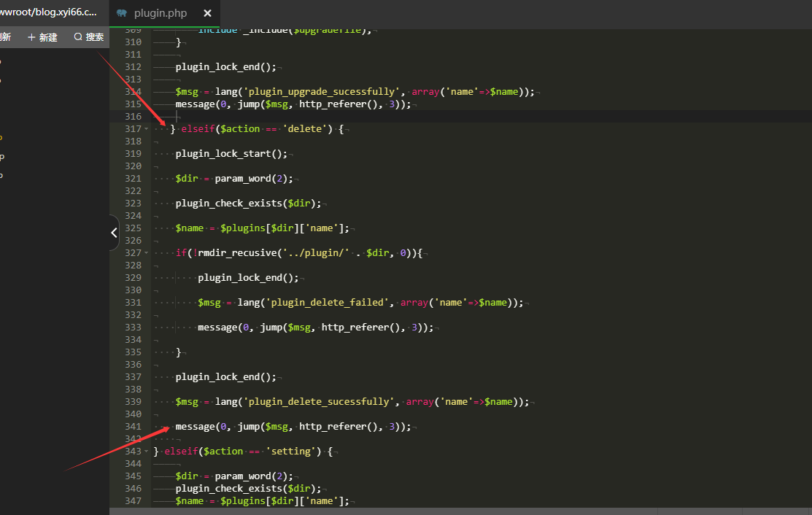812x515 pixels.
Task: Switch to the plugin.php tab
Action: [161, 13]
